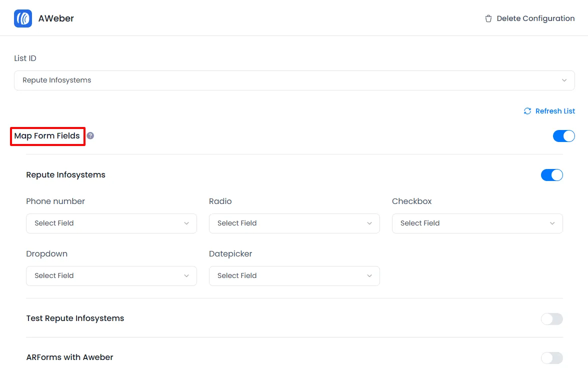Enable the ARForms with Aweber toggle
The image size is (588, 374).
click(551, 358)
